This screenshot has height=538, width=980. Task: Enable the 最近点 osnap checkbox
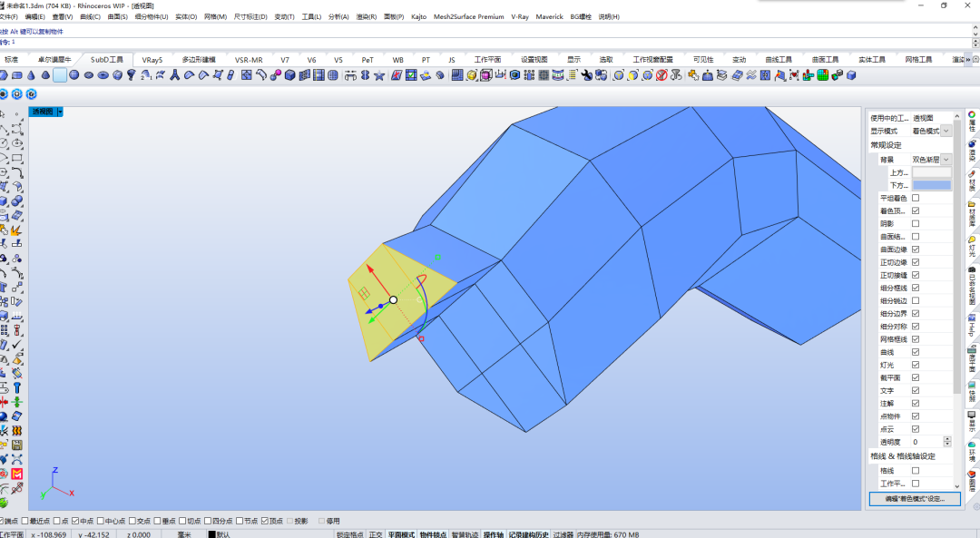(25, 521)
